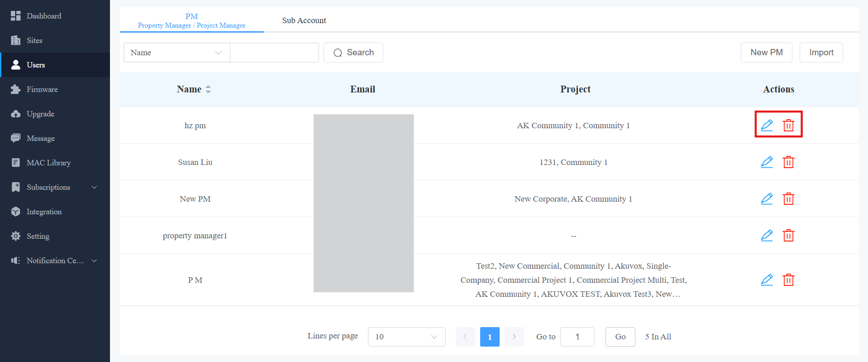Click the edit pencil for New PM
This screenshot has height=362, width=868.
point(767,199)
